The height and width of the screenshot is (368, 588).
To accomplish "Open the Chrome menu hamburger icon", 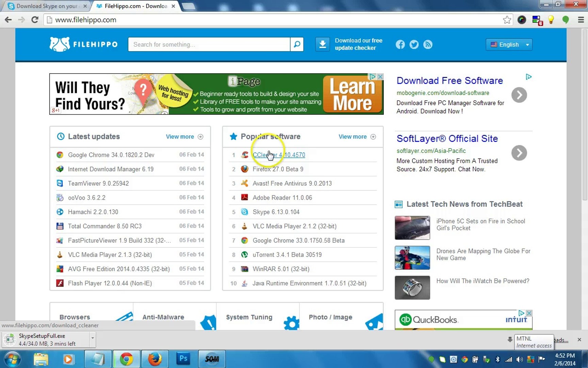I will pyautogui.click(x=581, y=20).
